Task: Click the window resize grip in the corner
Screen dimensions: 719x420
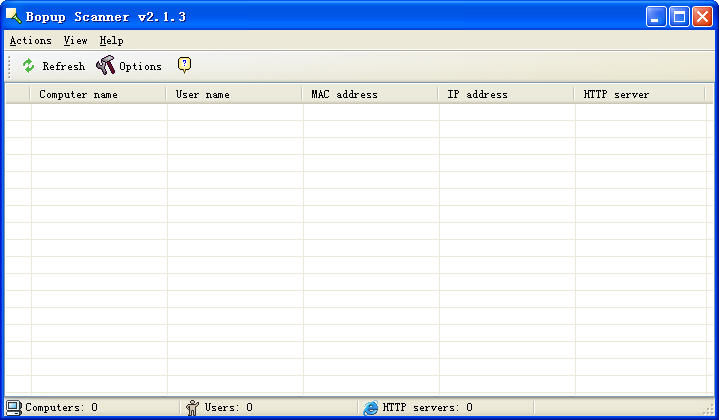Action: click(708, 409)
